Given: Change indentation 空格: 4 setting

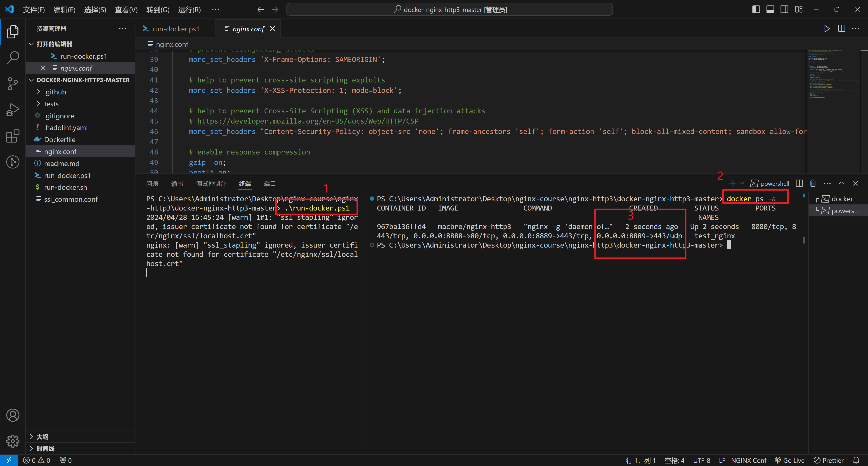Looking at the screenshot, I should pyautogui.click(x=674, y=460).
